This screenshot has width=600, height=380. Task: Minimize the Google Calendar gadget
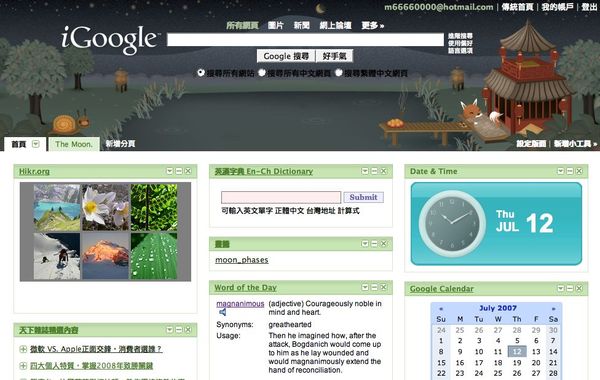[570, 288]
